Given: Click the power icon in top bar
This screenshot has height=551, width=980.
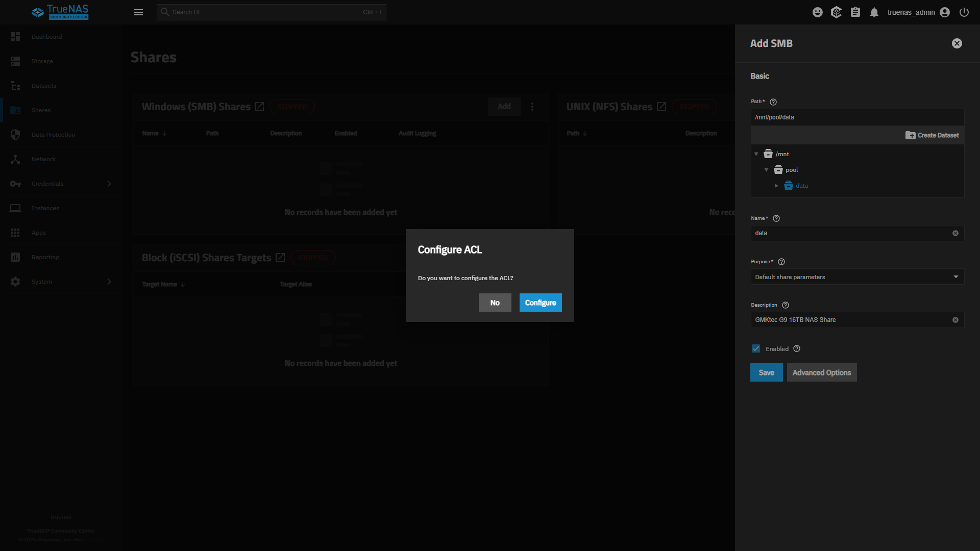Looking at the screenshot, I should point(964,12).
